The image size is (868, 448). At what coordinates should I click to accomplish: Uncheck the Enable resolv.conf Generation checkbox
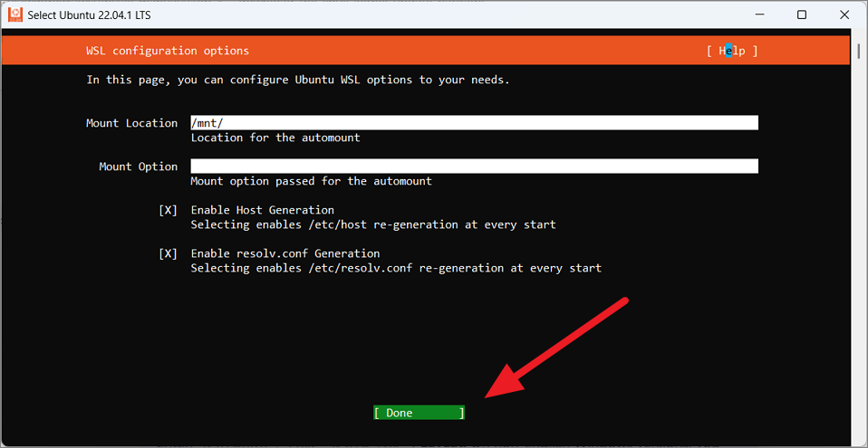click(x=168, y=253)
